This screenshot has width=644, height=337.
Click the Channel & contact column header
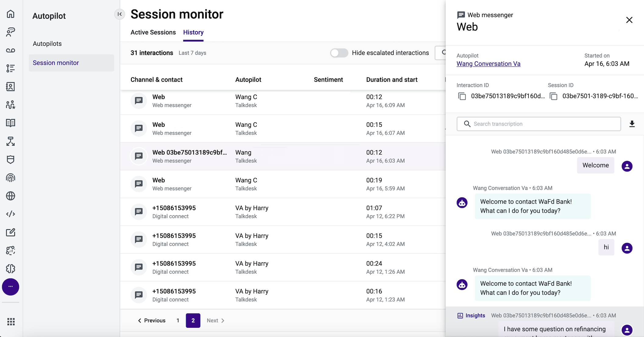(x=156, y=80)
